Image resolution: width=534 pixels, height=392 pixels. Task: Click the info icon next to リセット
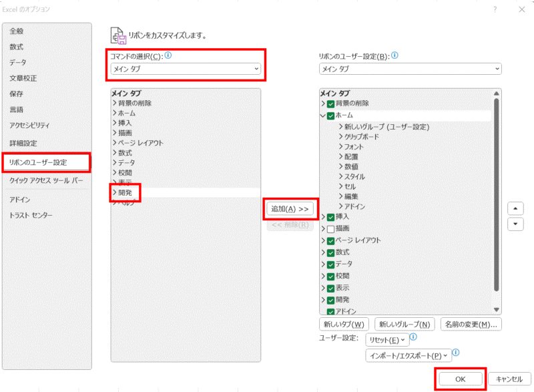tap(413, 337)
